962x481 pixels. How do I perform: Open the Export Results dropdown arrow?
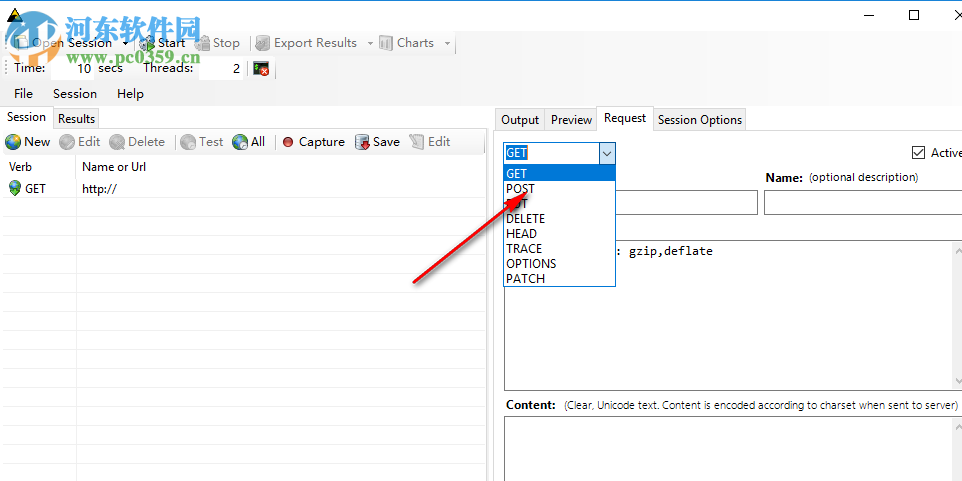[x=370, y=43]
